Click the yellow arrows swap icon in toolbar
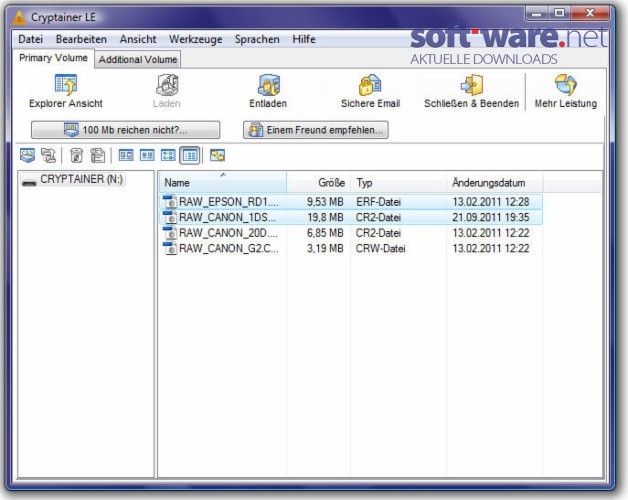Image resolution: width=628 pixels, height=500 pixels. click(x=217, y=155)
